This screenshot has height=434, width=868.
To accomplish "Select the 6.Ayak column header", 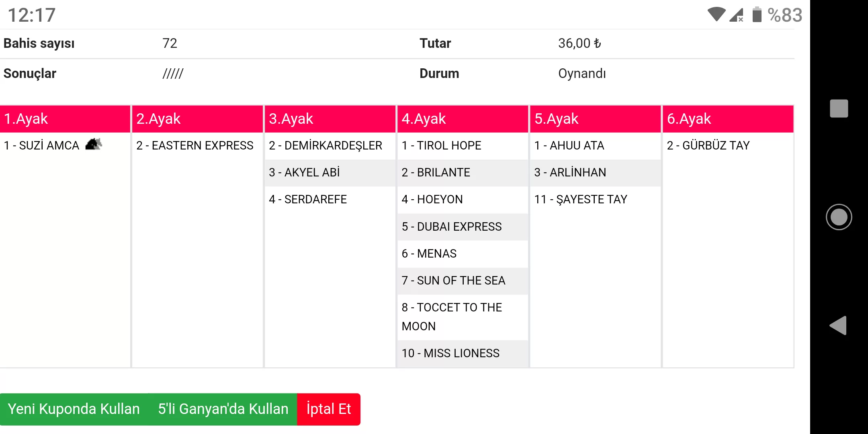I will 728,119.
